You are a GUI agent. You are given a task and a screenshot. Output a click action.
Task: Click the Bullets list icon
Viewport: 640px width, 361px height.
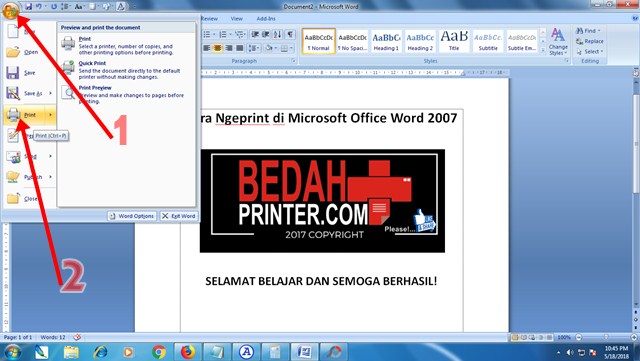(x=208, y=35)
